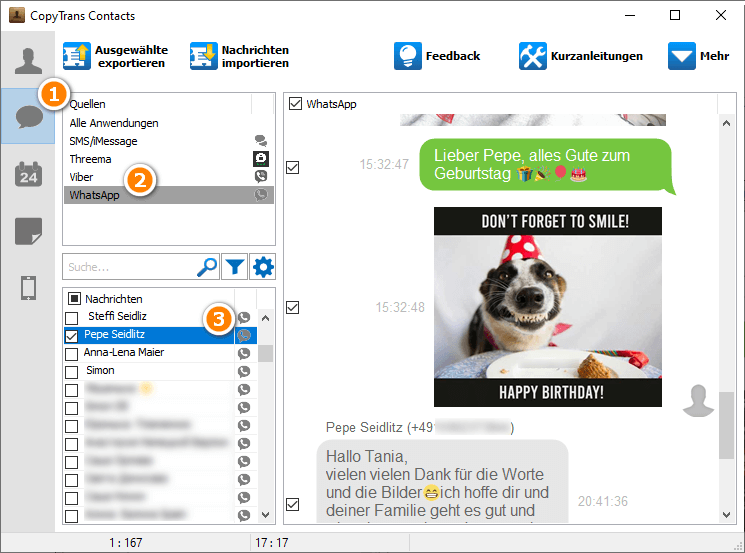745x553 pixels.
Task: Click the green birthday greeting bubble
Action: click(x=545, y=165)
